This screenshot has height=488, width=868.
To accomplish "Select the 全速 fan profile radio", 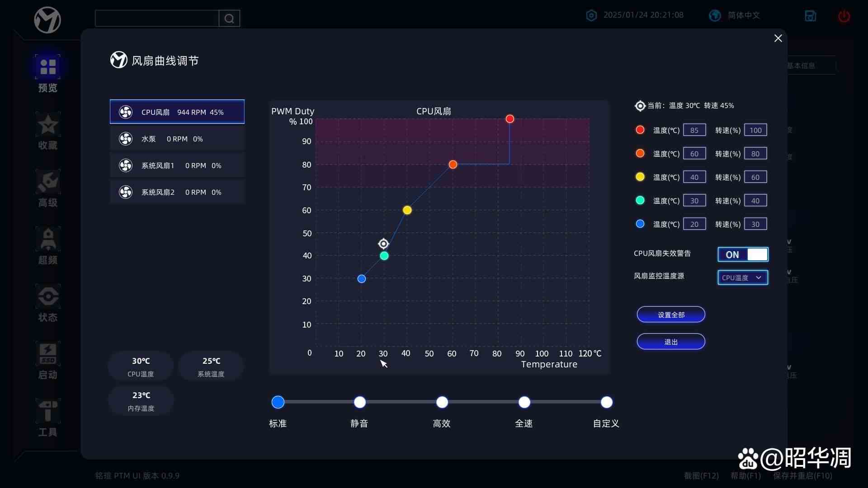I will click(524, 402).
